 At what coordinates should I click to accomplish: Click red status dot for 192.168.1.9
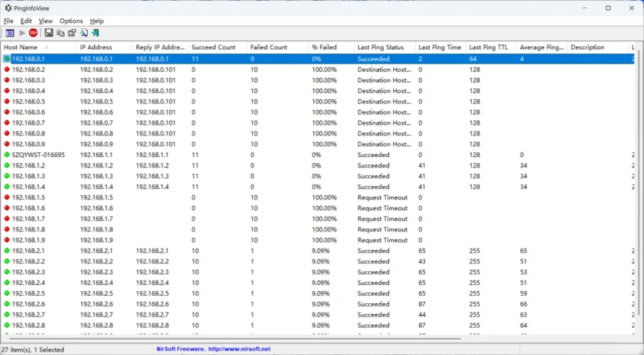7,240
